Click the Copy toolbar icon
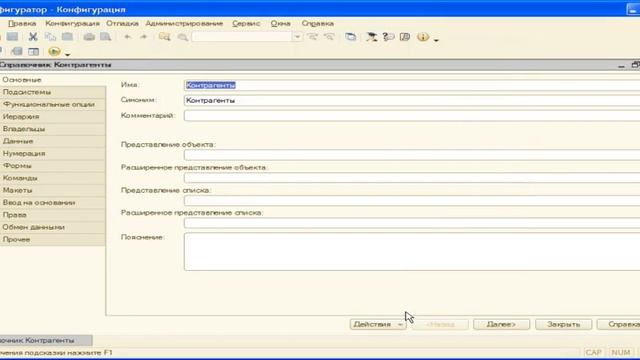 point(50,37)
